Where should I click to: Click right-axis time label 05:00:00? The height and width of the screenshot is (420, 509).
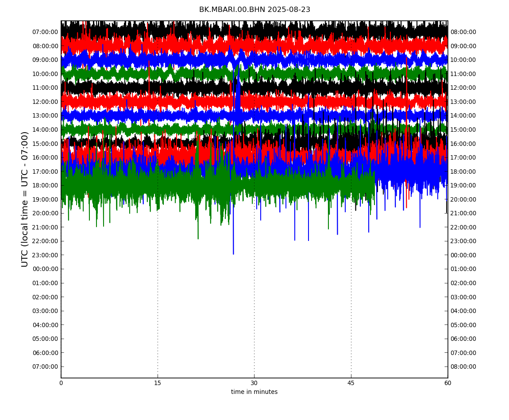pyautogui.click(x=463, y=325)
